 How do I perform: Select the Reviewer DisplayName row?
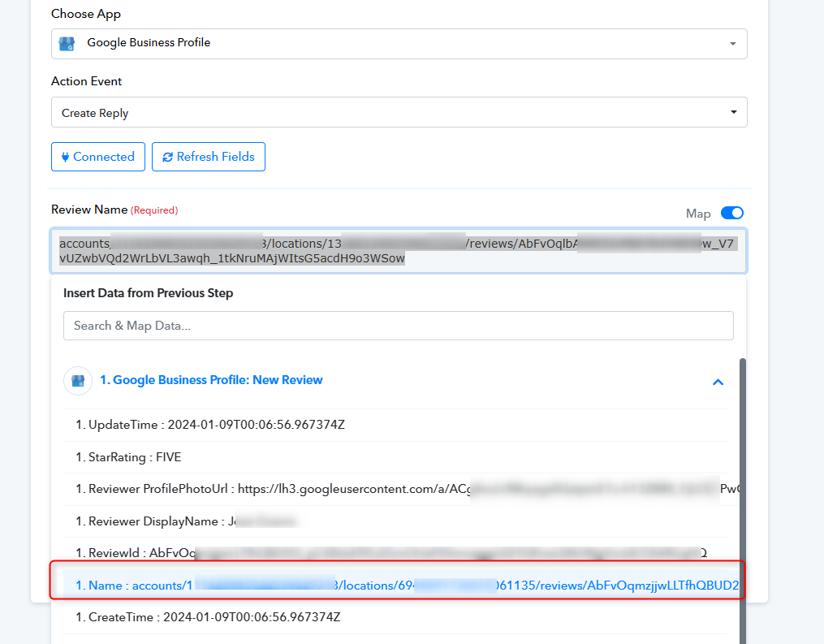[395, 521]
